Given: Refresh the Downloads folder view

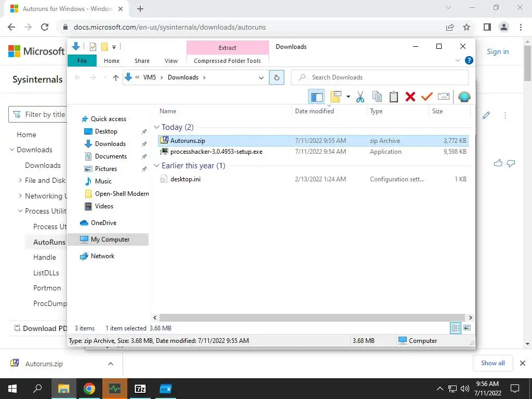Looking at the screenshot, I should coord(276,78).
